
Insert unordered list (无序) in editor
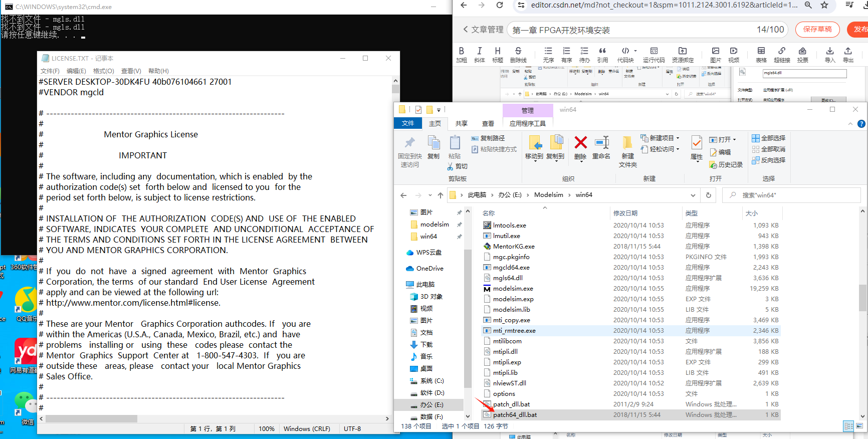[548, 54]
